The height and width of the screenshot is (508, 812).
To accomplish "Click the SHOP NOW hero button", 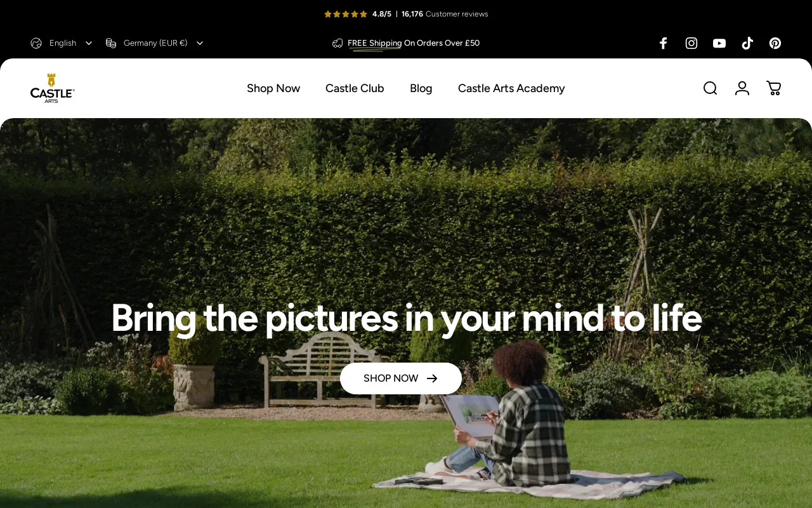I will (401, 378).
